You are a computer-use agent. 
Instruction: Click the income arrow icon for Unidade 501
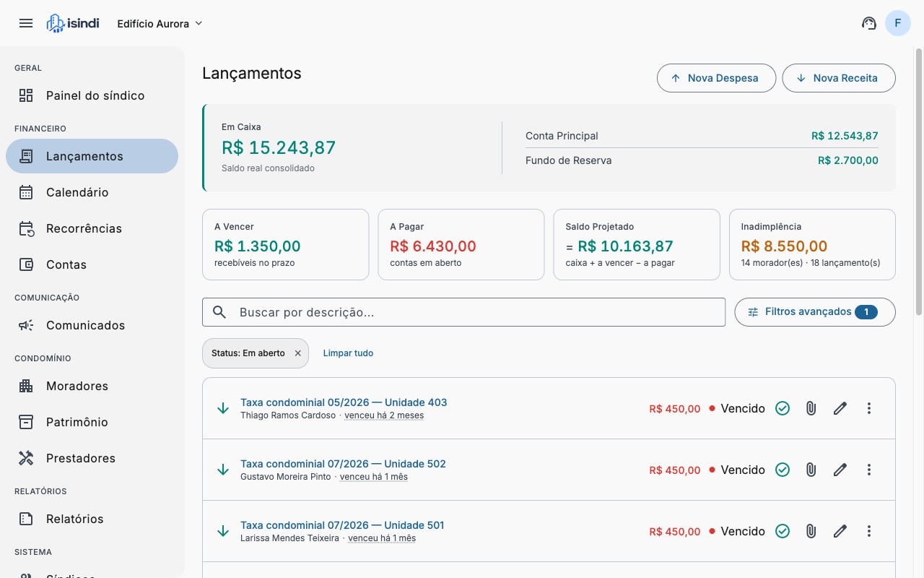tap(223, 531)
